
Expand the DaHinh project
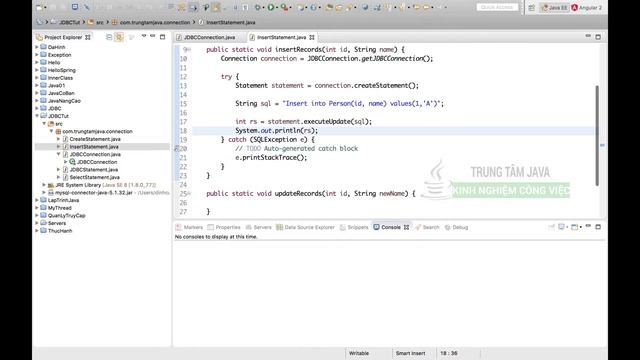click(x=37, y=47)
